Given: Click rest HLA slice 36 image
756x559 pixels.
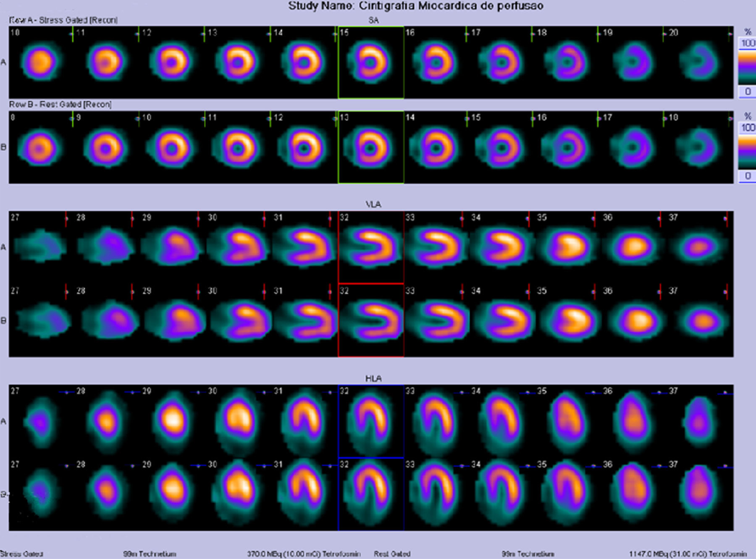Looking at the screenshot, I should [x=633, y=494].
